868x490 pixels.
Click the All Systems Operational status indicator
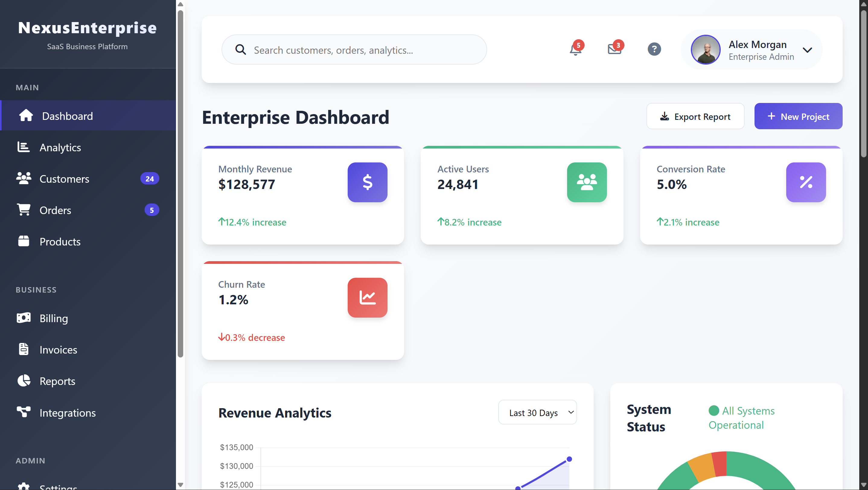[741, 417]
